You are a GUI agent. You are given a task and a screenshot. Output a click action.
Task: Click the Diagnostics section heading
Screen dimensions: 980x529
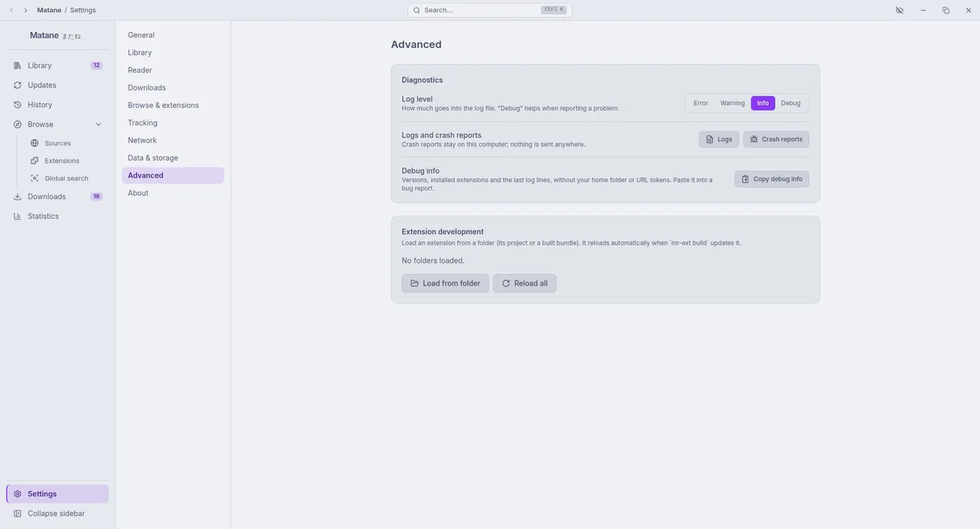423,80
